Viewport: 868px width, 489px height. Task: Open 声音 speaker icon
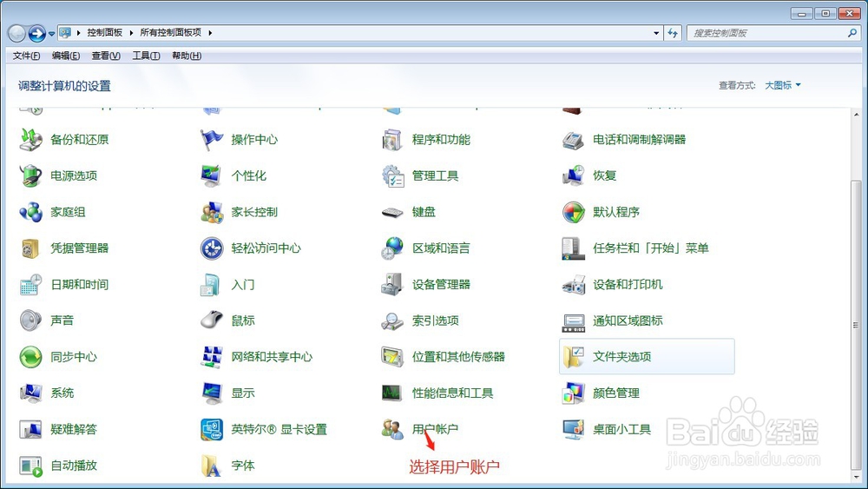[30, 320]
